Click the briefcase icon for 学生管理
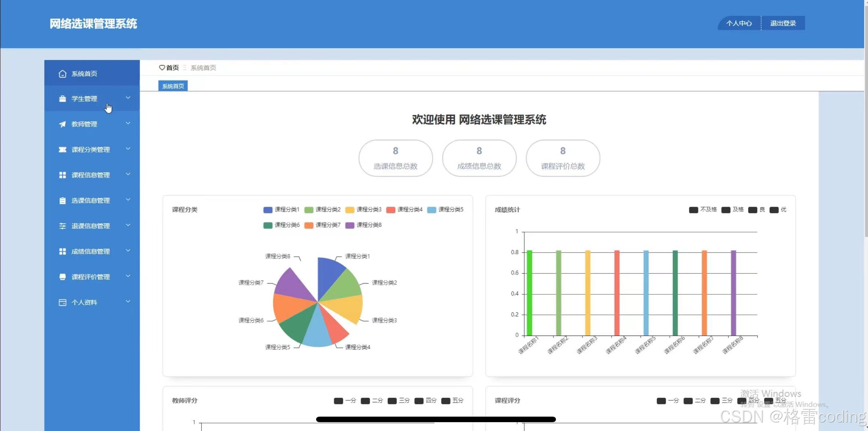The image size is (868, 431). click(x=62, y=99)
